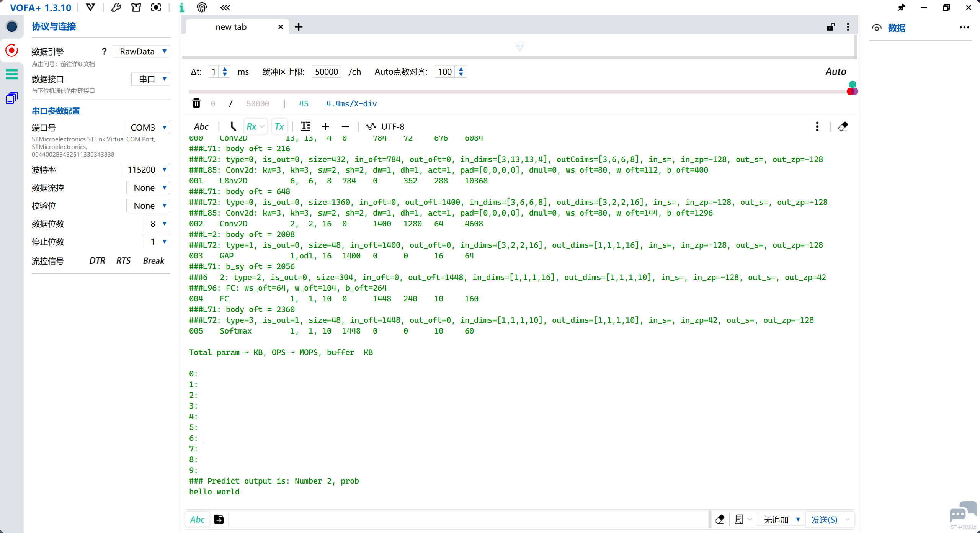Click the pink waveform timeline slider
This screenshot has height=533, width=980.
[x=518, y=92]
